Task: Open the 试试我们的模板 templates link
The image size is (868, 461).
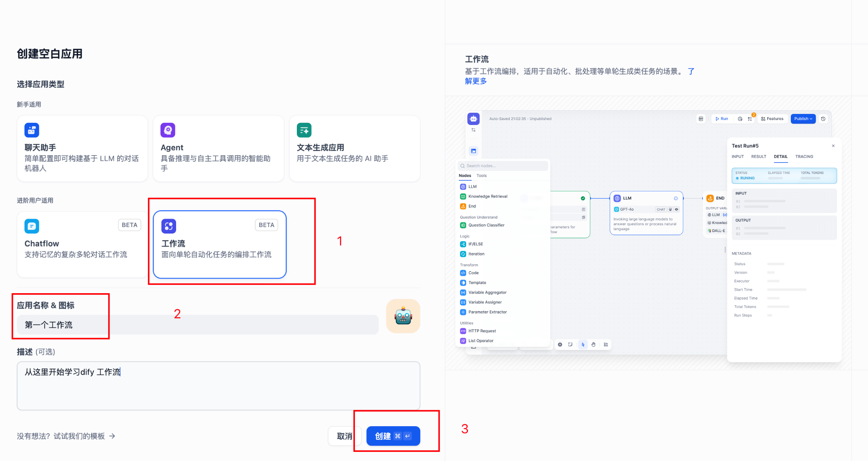Action: [79, 436]
